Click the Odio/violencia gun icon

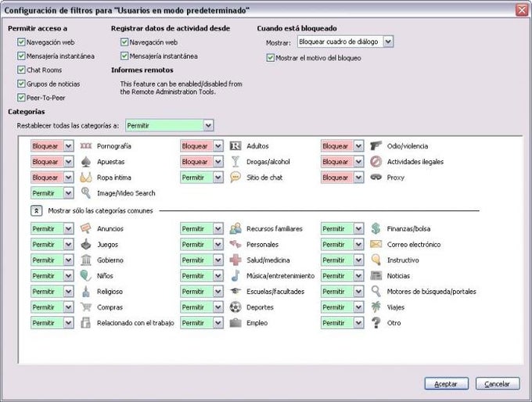click(376, 146)
